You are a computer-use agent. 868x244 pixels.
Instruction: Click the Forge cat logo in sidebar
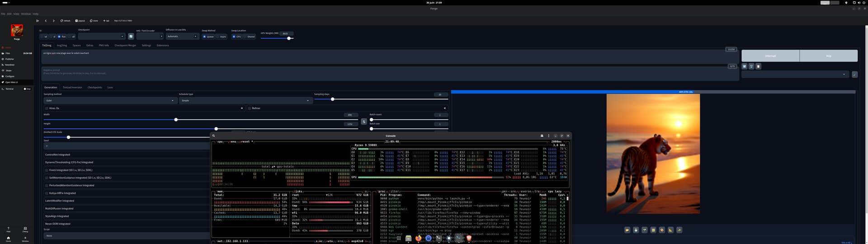17,30
